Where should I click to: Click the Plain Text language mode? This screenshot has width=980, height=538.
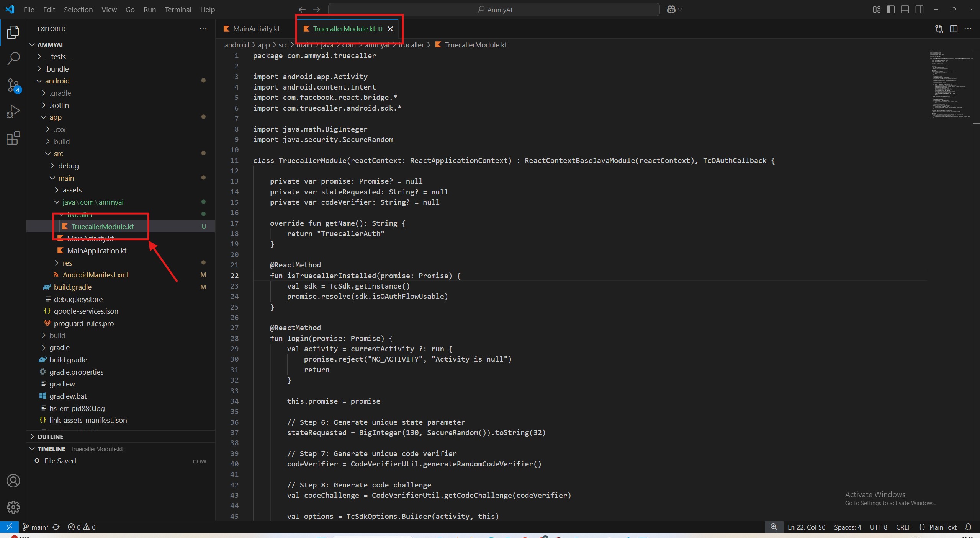pyautogui.click(x=942, y=527)
